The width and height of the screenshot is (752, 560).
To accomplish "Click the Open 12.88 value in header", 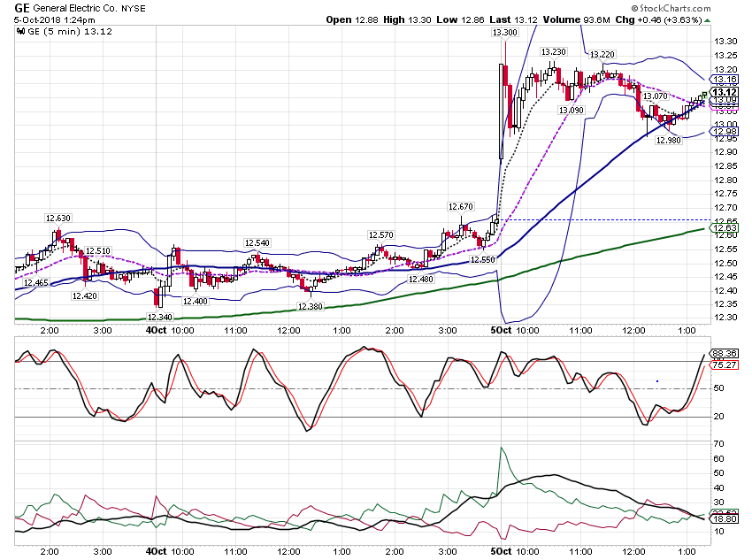I will point(352,20).
